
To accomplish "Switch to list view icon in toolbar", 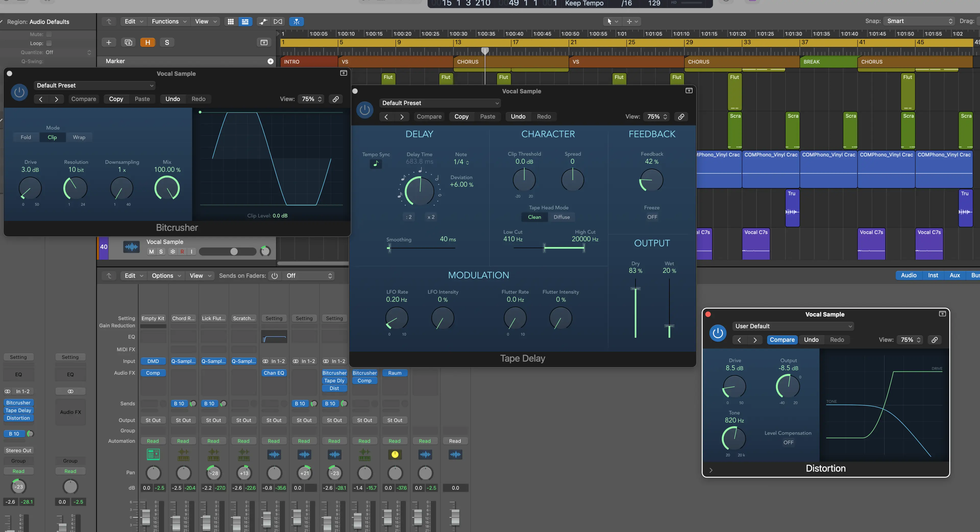I will click(245, 22).
